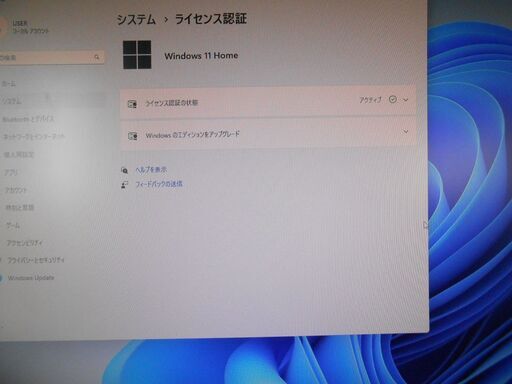Click the search magnifier icon in settings
Screen dimensions: 512x384
click(97, 57)
